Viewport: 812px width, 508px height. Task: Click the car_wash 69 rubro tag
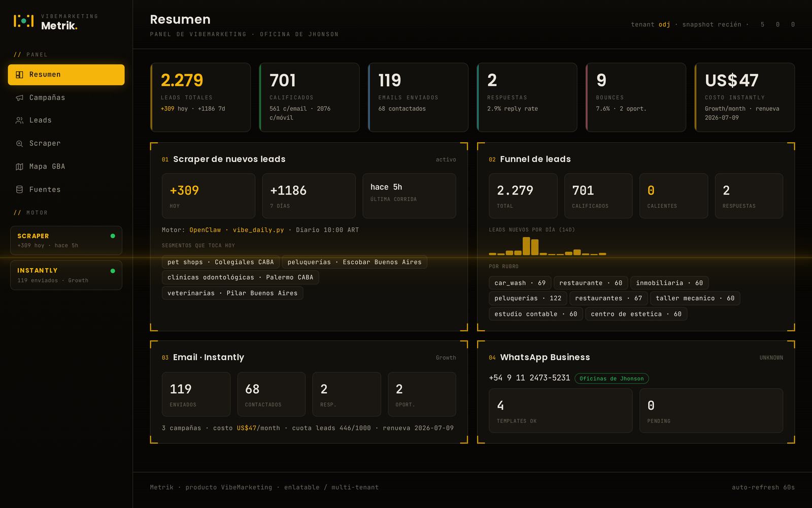point(520,283)
